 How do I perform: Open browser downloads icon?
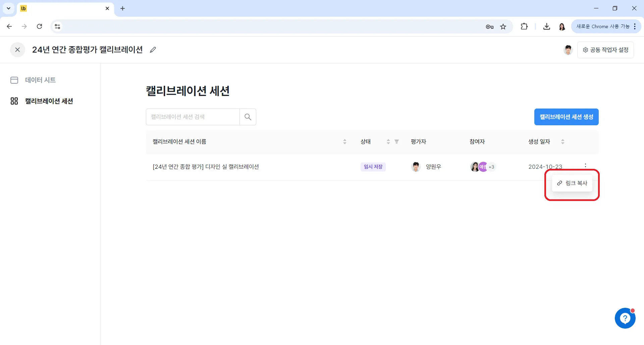point(546,27)
